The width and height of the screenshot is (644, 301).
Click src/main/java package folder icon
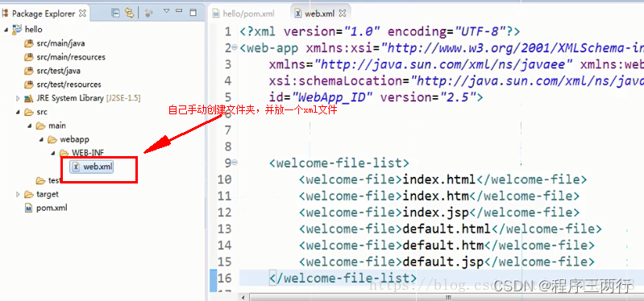tap(28, 43)
